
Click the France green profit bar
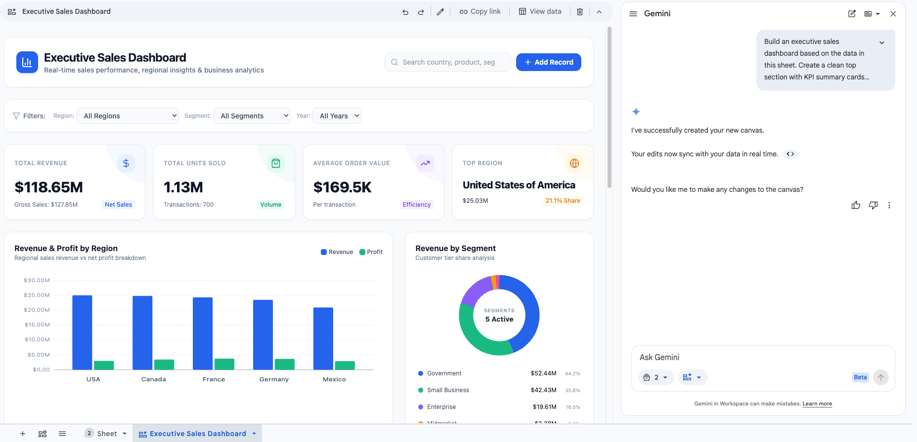(224, 364)
